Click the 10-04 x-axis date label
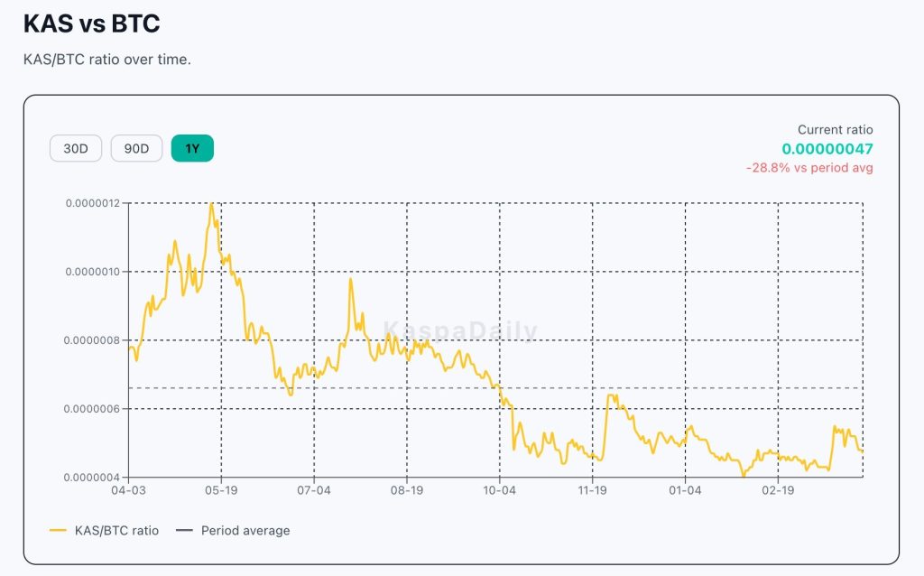 coord(500,491)
